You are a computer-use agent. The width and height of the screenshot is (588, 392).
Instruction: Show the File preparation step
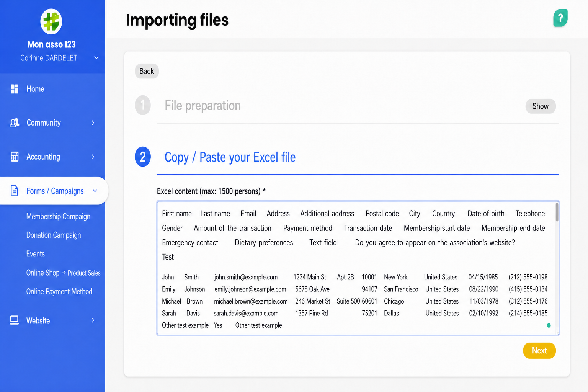point(541,106)
